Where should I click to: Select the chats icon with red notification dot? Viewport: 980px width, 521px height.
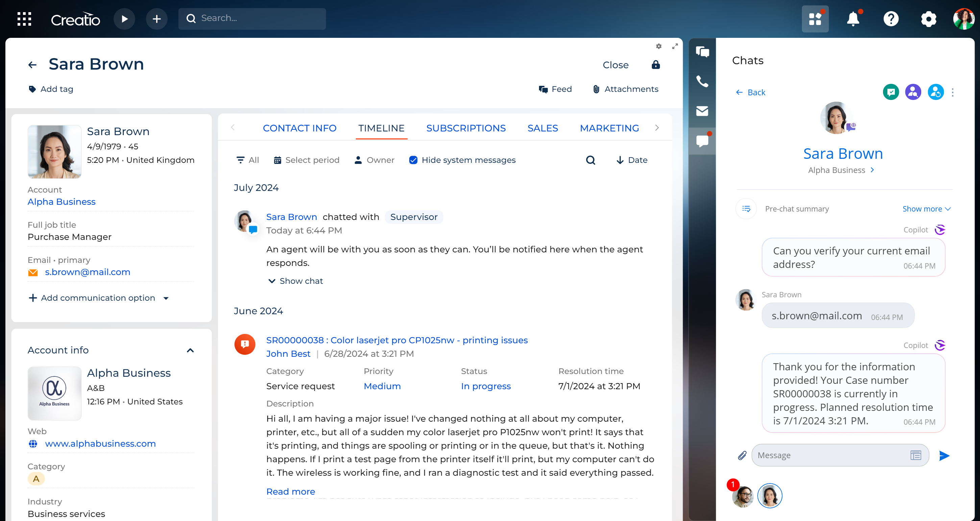pos(702,141)
